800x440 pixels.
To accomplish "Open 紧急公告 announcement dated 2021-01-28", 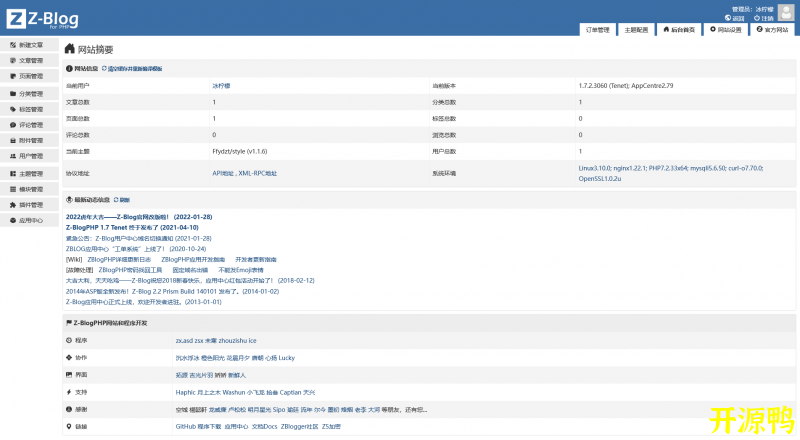I will (138, 238).
